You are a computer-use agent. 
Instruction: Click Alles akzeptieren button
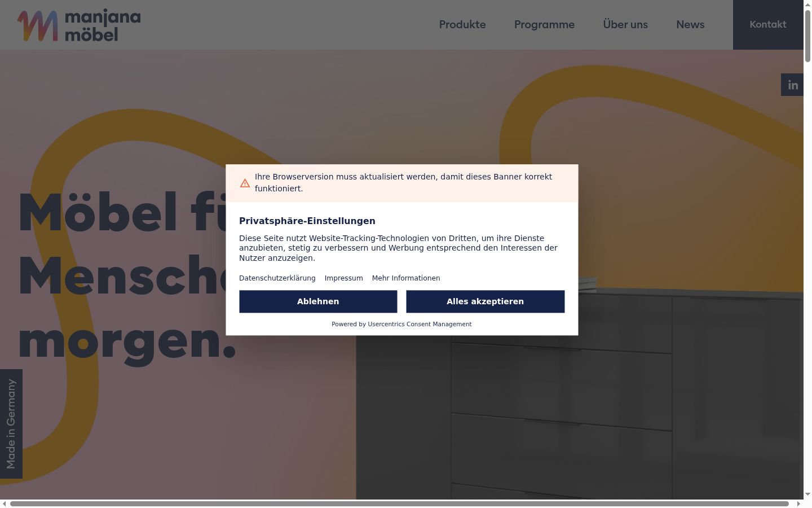[486, 301]
